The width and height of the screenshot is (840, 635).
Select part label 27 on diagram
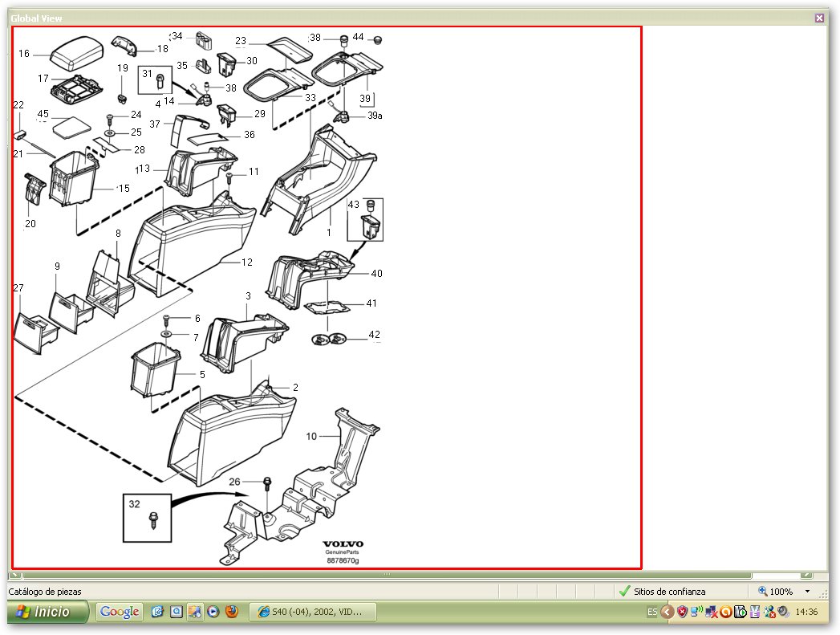coord(18,287)
